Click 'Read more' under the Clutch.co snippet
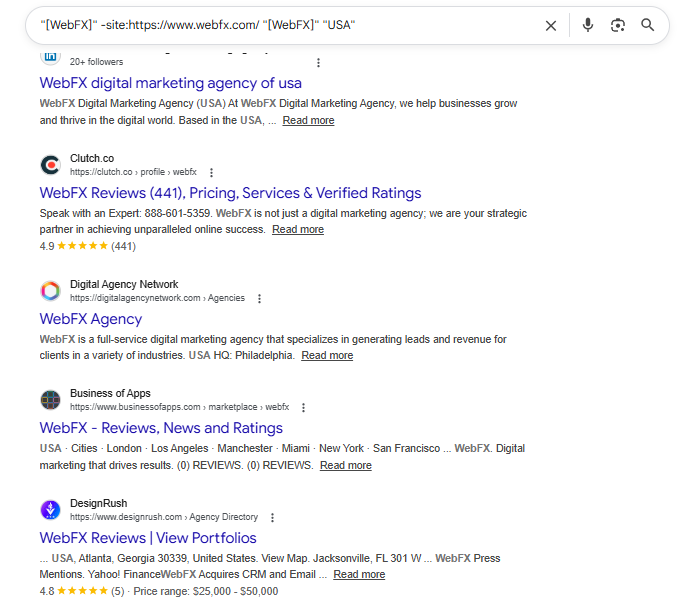The height and width of the screenshot is (604, 690). click(298, 230)
